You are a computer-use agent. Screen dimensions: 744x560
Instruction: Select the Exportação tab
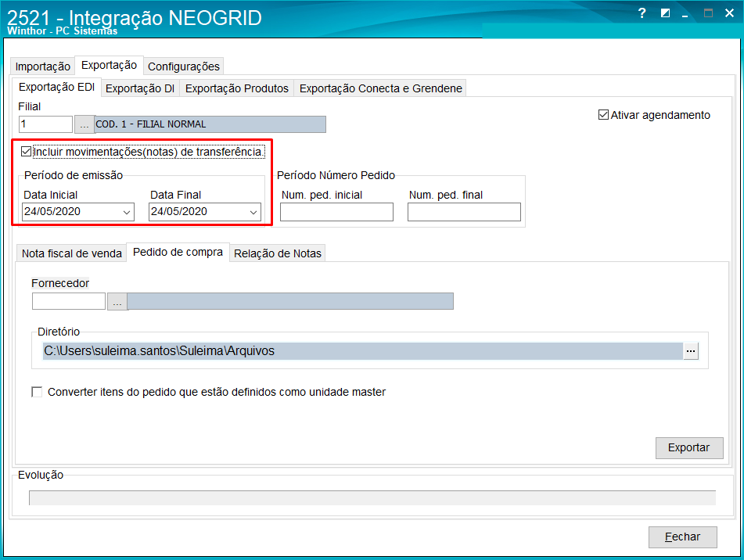coord(109,65)
